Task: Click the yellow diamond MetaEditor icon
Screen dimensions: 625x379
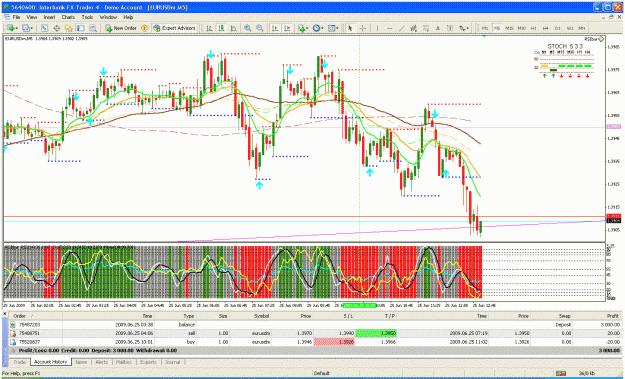Action: (144, 28)
